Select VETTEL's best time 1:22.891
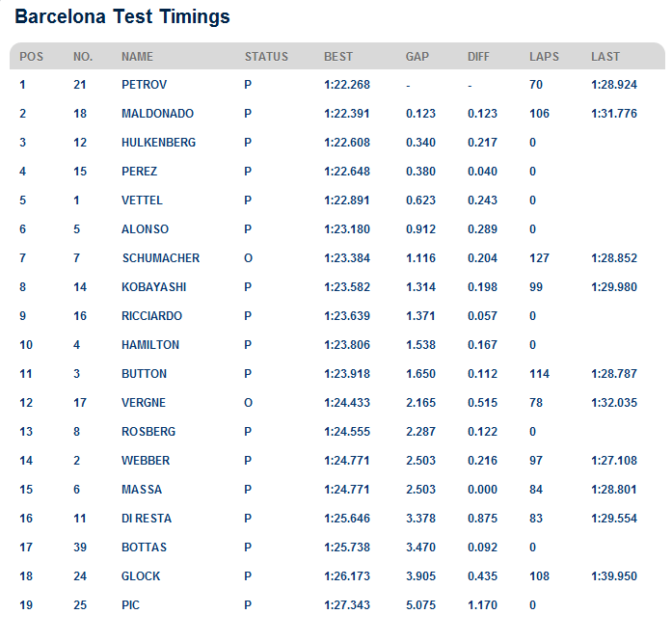The width and height of the screenshot is (672, 641). (347, 200)
